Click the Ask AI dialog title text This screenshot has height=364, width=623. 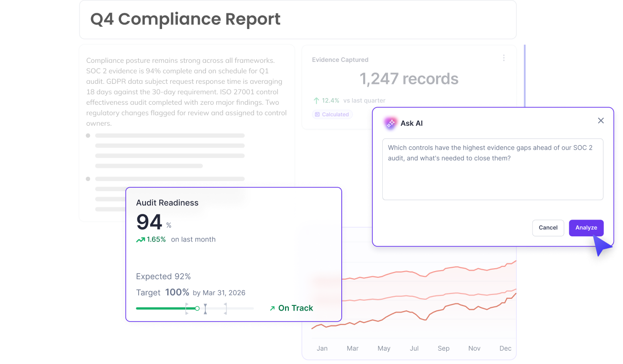(411, 123)
